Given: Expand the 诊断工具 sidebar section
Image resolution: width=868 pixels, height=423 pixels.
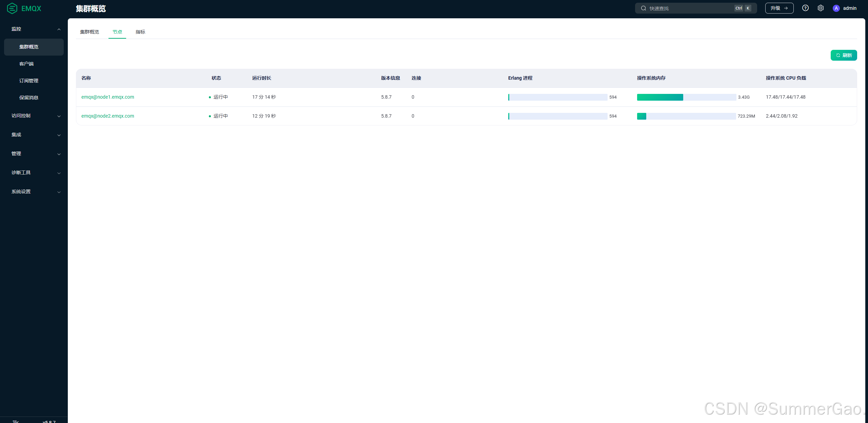Looking at the screenshot, I should click(34, 173).
